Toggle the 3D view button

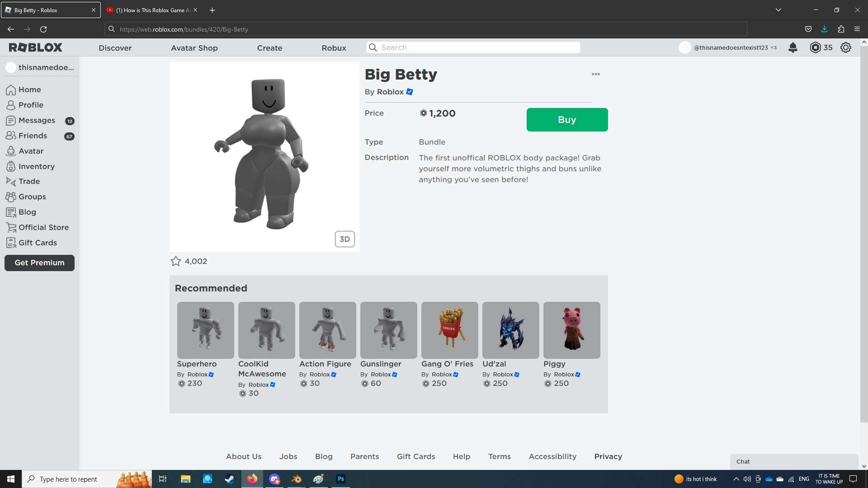pos(344,239)
